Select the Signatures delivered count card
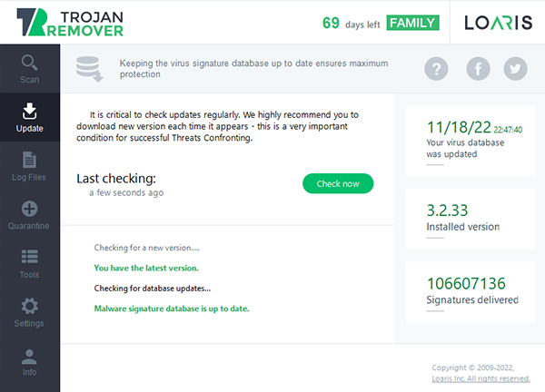 click(471, 292)
